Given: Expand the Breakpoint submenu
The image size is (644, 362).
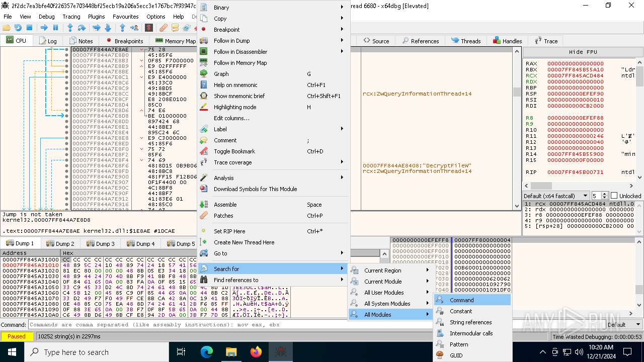Looking at the screenshot, I should 274,30.
